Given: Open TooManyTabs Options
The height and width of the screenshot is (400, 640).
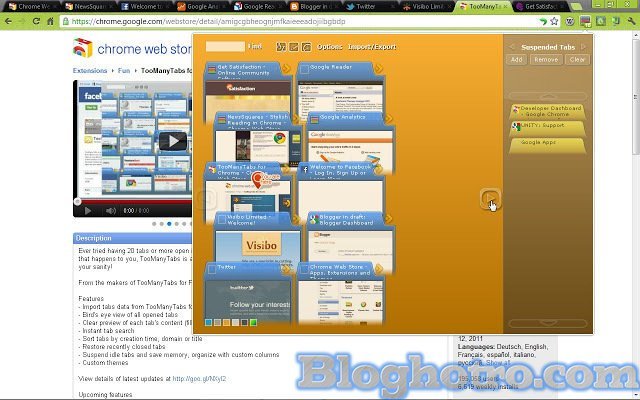Looking at the screenshot, I should [330, 47].
